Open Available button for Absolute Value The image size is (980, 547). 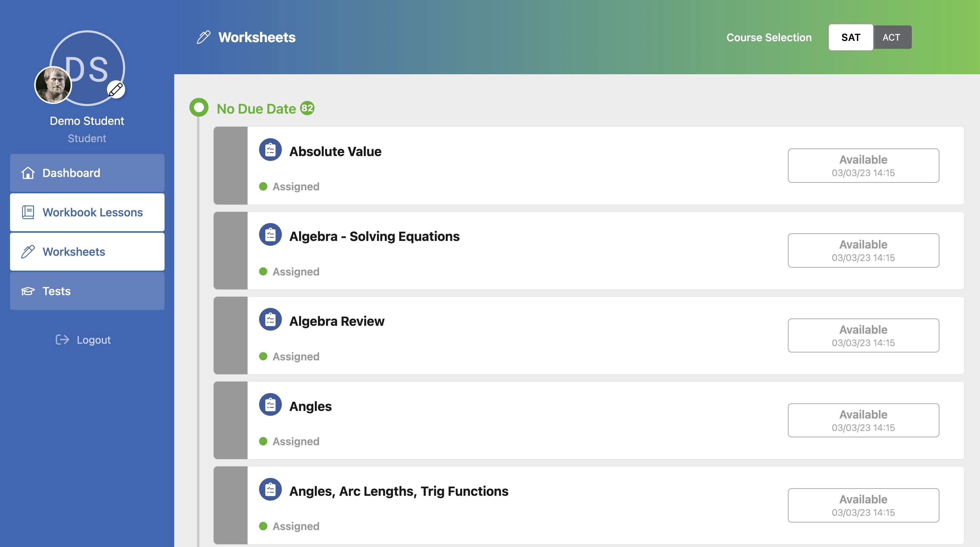coord(863,165)
